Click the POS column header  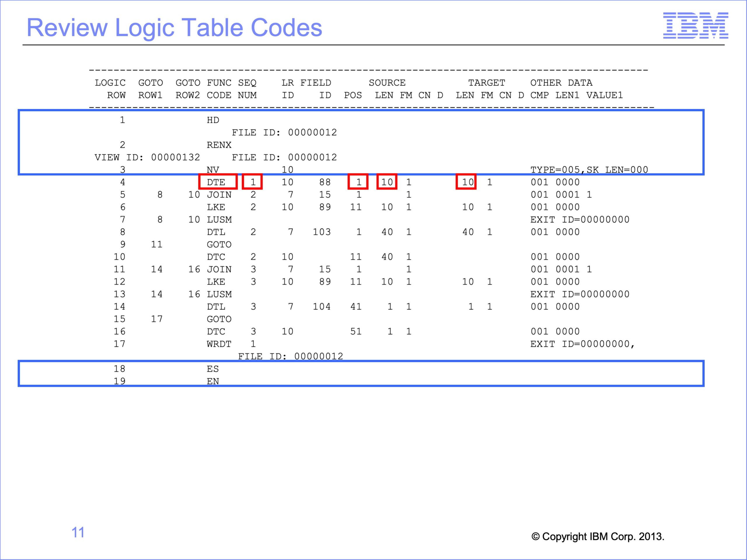(x=353, y=95)
